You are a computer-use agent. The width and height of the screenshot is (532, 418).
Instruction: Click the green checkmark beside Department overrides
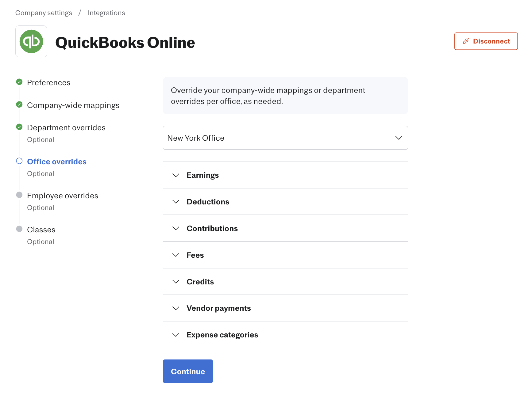point(19,127)
